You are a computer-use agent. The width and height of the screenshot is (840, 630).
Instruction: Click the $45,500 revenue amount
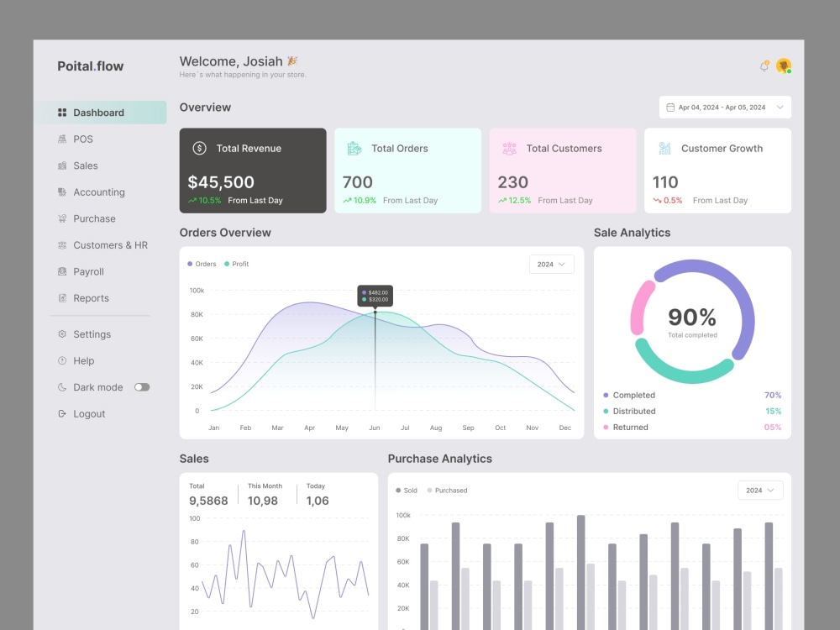221,182
